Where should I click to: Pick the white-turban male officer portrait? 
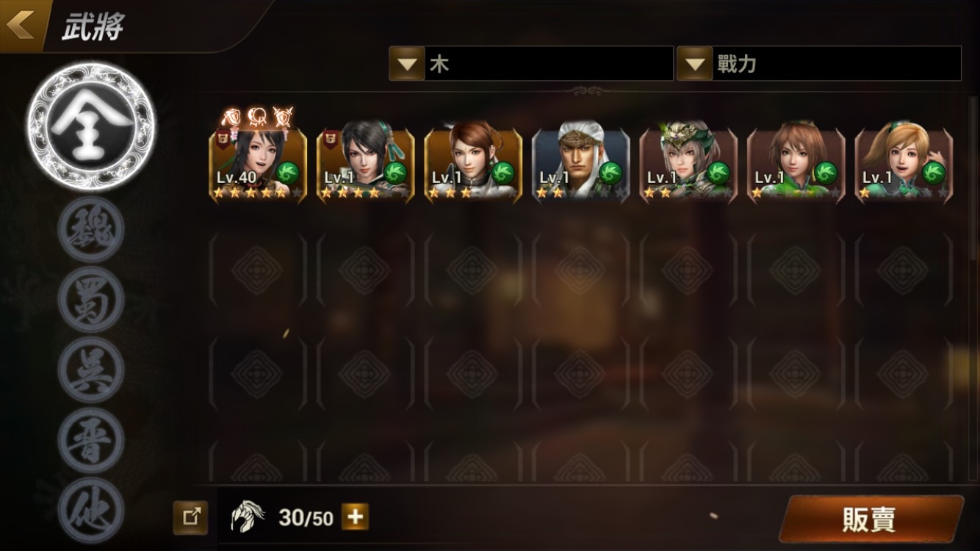pyautogui.click(x=581, y=162)
